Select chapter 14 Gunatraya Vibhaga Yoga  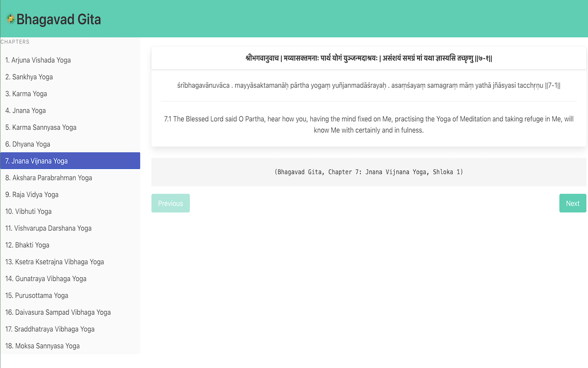click(70, 278)
